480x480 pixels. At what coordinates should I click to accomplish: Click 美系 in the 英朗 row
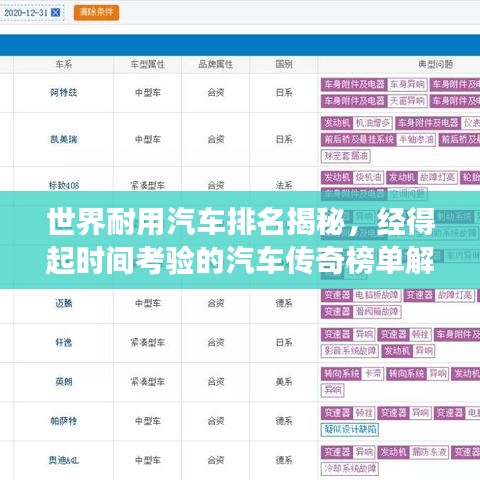coord(284,382)
